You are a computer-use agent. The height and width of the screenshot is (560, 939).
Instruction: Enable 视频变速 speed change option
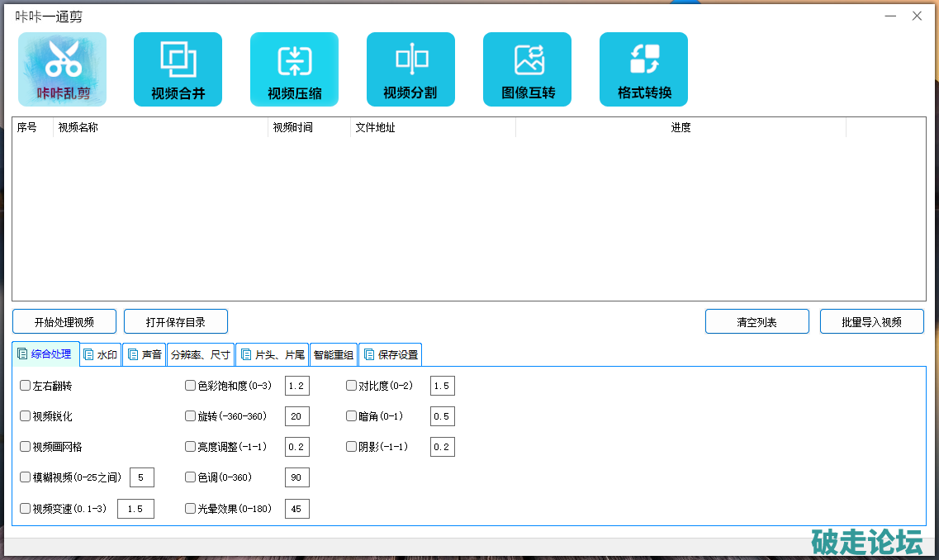[x=26, y=509]
